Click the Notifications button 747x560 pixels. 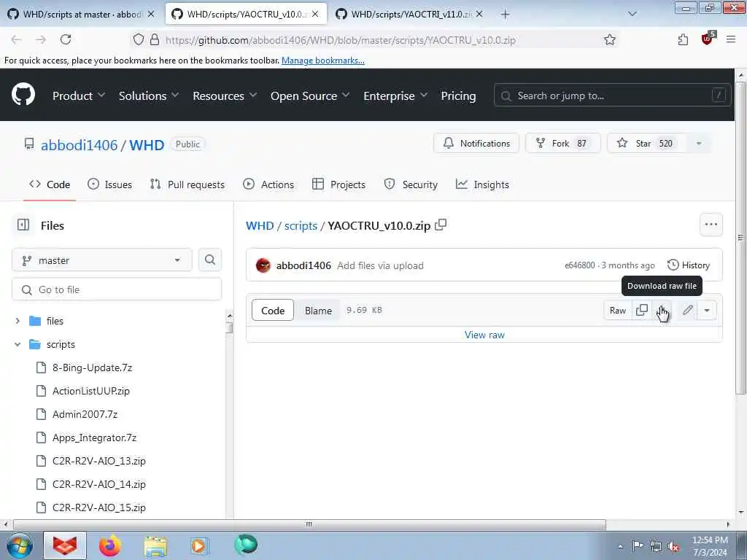pos(476,144)
